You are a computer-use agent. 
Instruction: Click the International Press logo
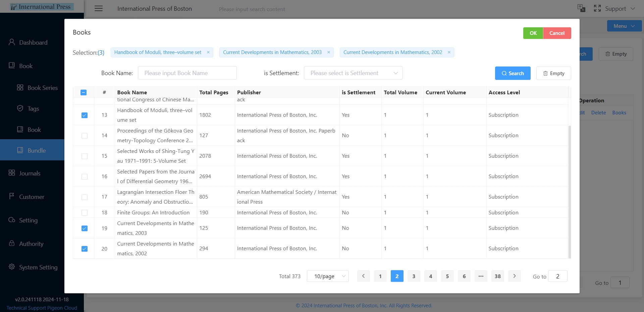pyautogui.click(x=42, y=7)
